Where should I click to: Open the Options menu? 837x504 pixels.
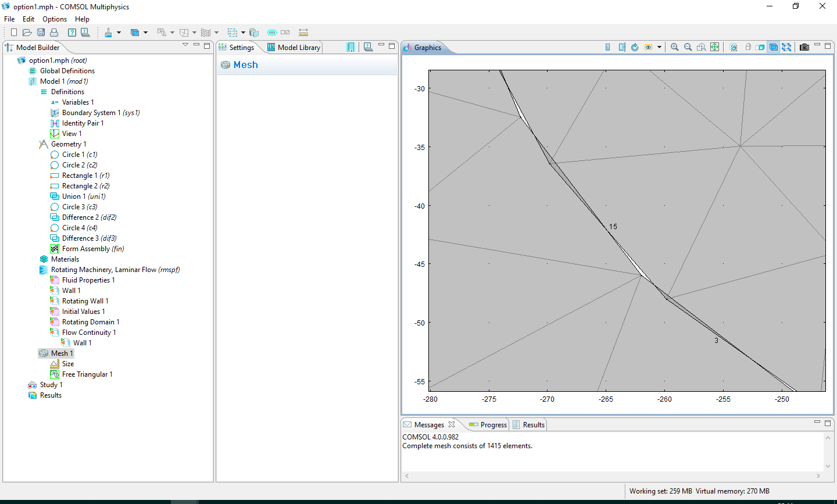click(x=55, y=19)
